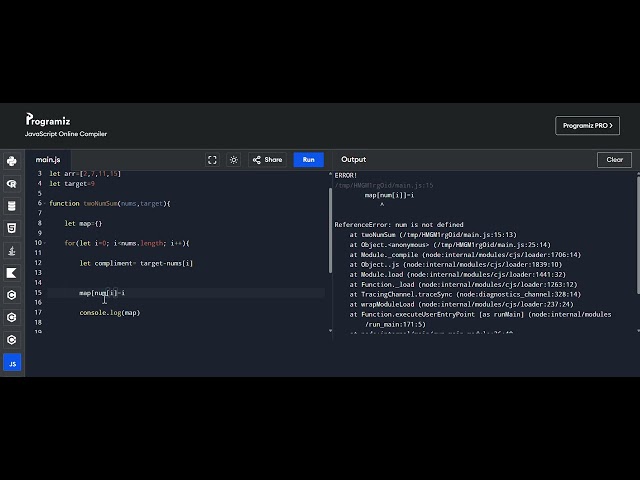The width and height of the screenshot is (640, 480).
Task: Select the active JS language icon
Action: (12, 363)
